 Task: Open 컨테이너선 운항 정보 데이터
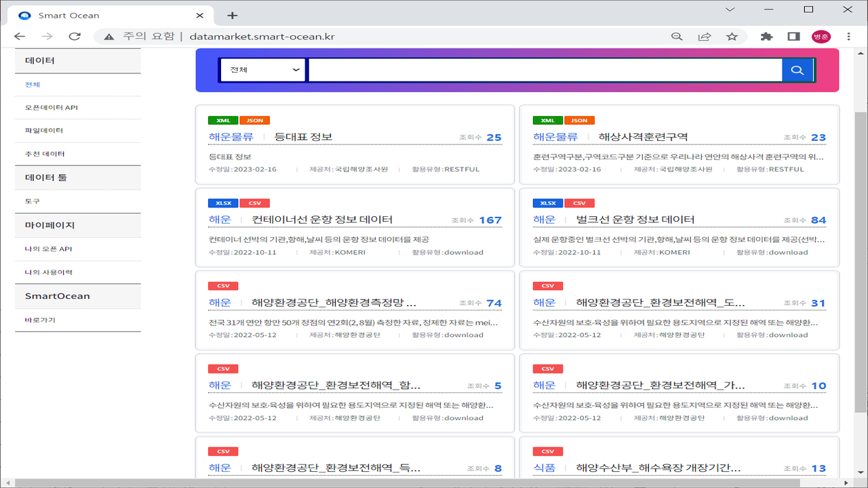322,220
